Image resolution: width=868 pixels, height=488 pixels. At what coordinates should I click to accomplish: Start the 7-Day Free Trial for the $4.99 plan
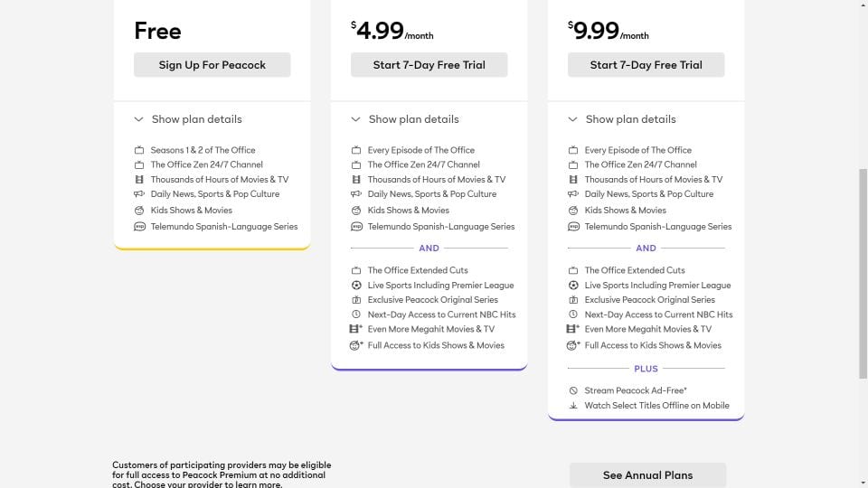click(x=429, y=65)
